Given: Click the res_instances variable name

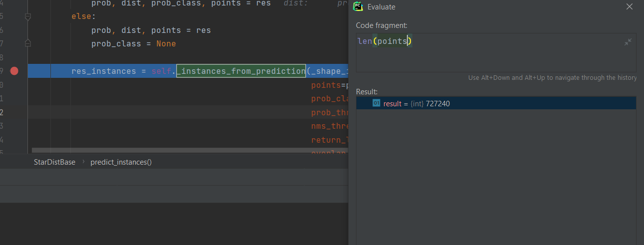Looking at the screenshot, I should point(104,71).
